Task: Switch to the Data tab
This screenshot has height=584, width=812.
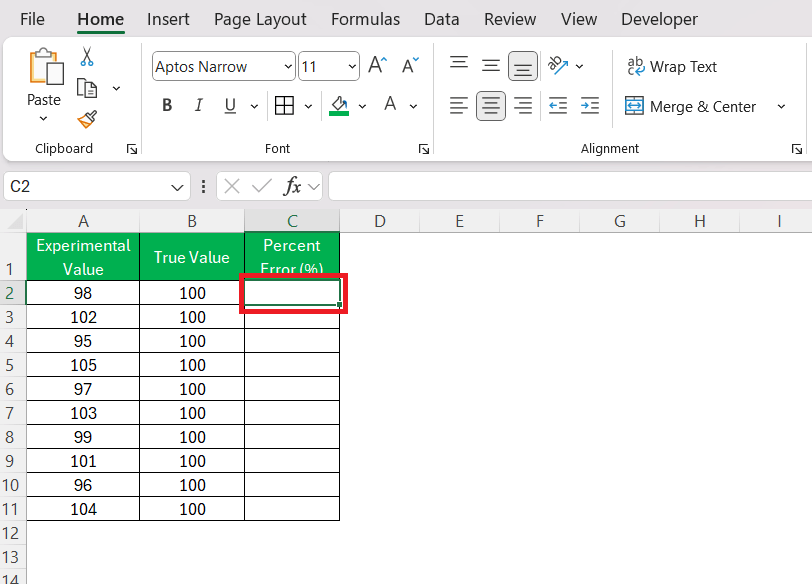Action: pyautogui.click(x=441, y=19)
